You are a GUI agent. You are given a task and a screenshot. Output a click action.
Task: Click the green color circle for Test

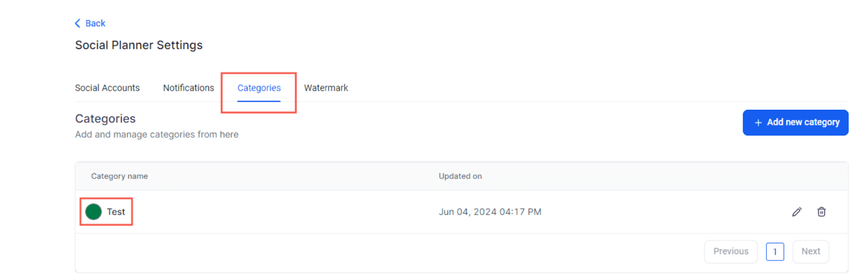click(x=93, y=212)
